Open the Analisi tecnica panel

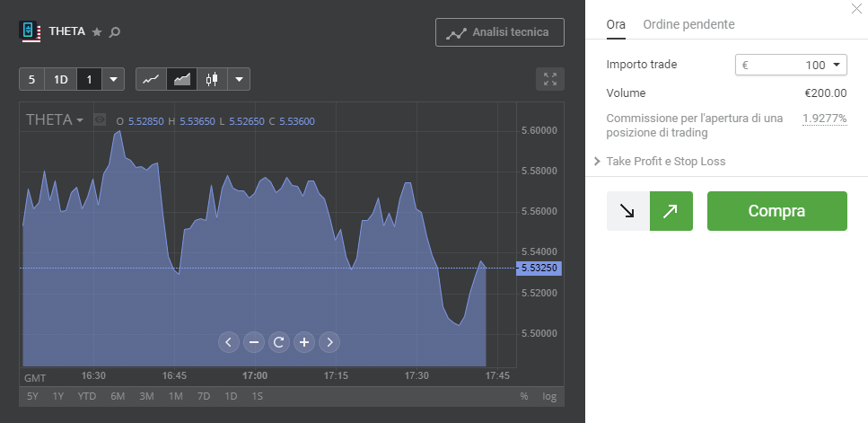pos(499,32)
